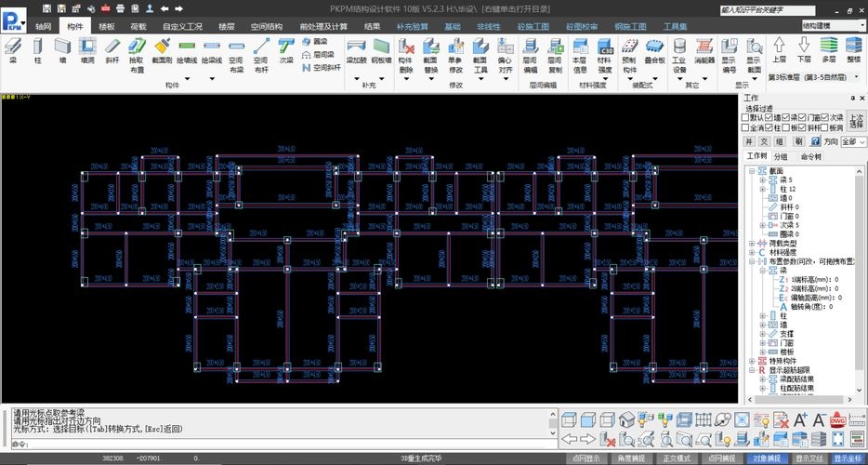868x465 pixels.
Task: Open the 第3标准层 floor dropdown
Action: [x=857, y=77]
